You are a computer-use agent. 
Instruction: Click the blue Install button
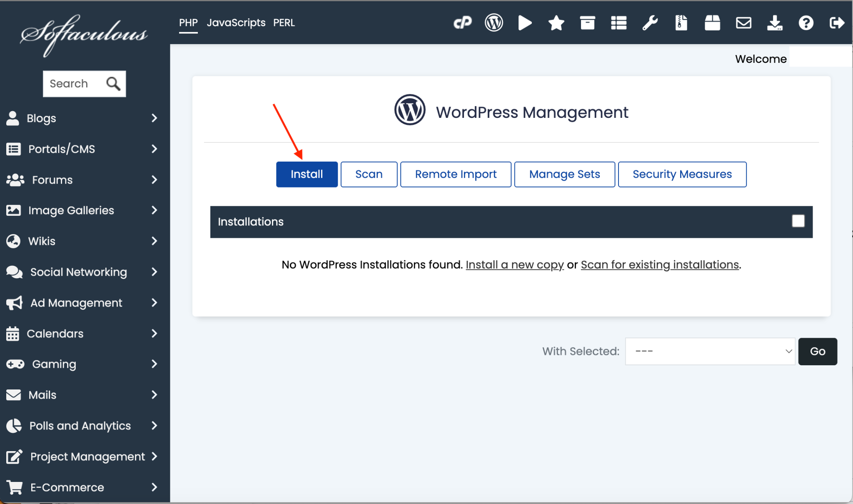click(x=307, y=174)
